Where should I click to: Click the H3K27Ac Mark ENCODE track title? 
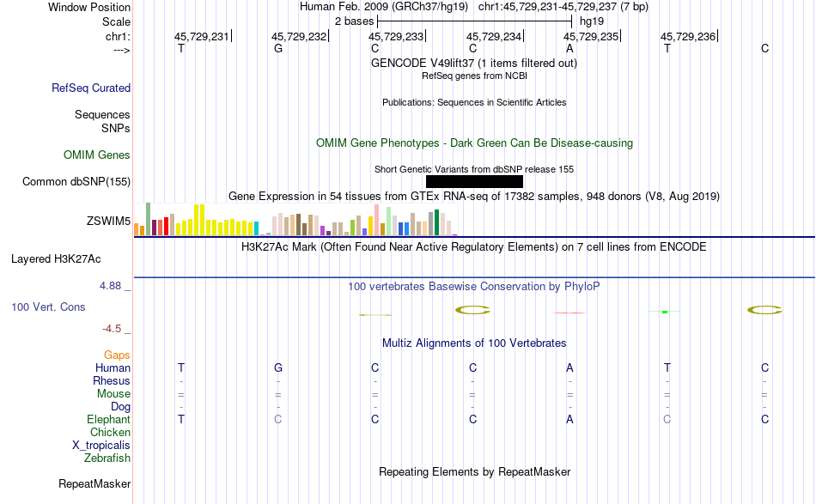point(474,247)
